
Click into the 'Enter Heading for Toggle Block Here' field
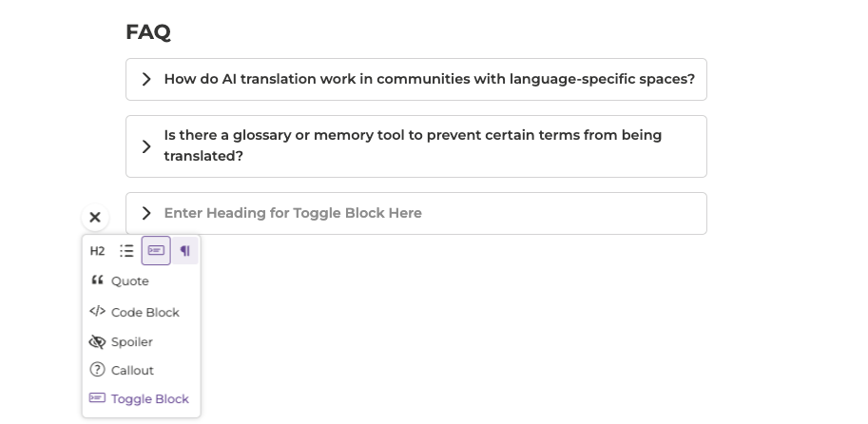coord(293,214)
